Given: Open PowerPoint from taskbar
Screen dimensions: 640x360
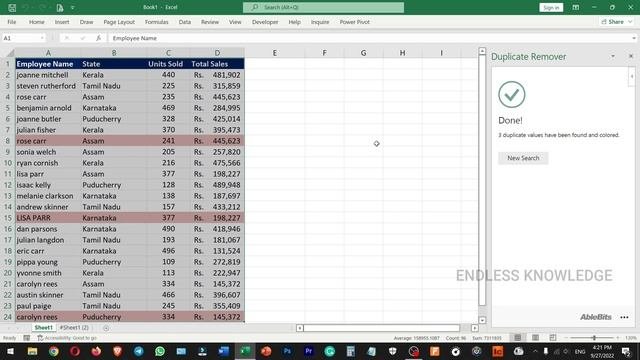Looking at the screenshot, I should click(266, 351).
